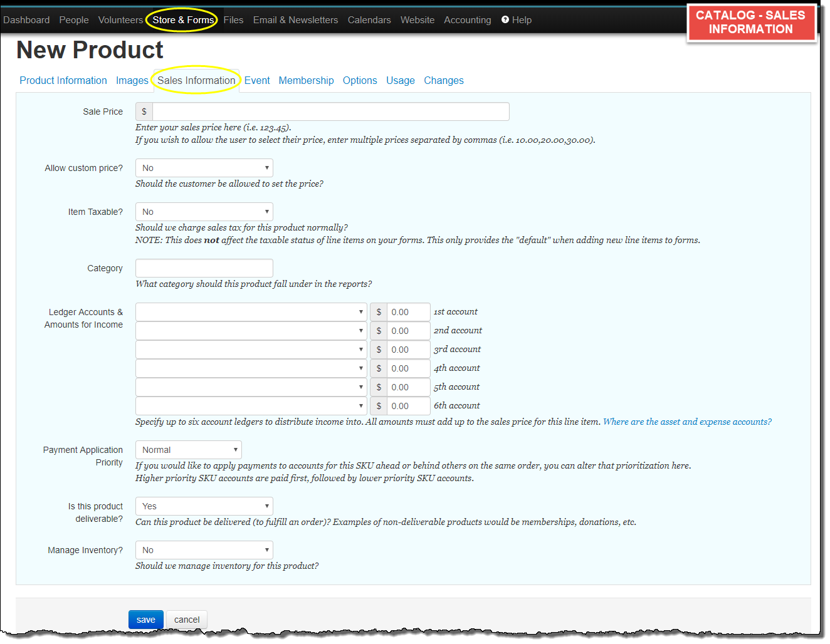
Task: Open the 4th account ledger dropdown
Action: 251,368
